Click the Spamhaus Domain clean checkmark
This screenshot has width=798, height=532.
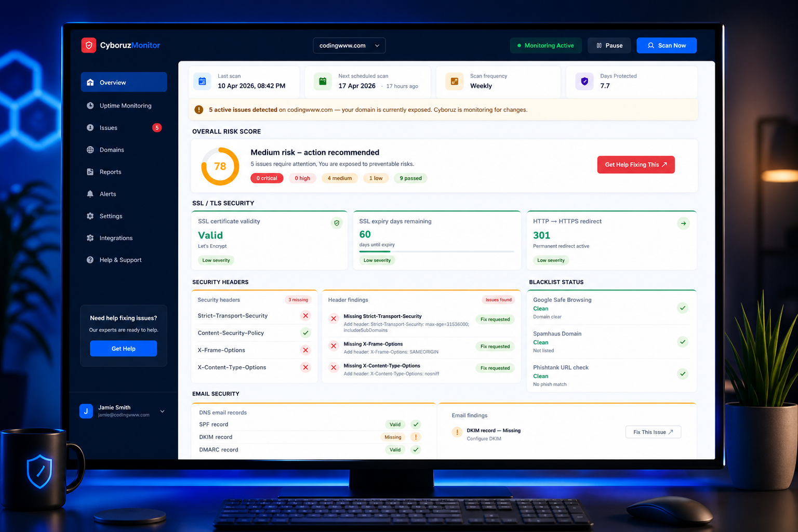pyautogui.click(x=683, y=342)
